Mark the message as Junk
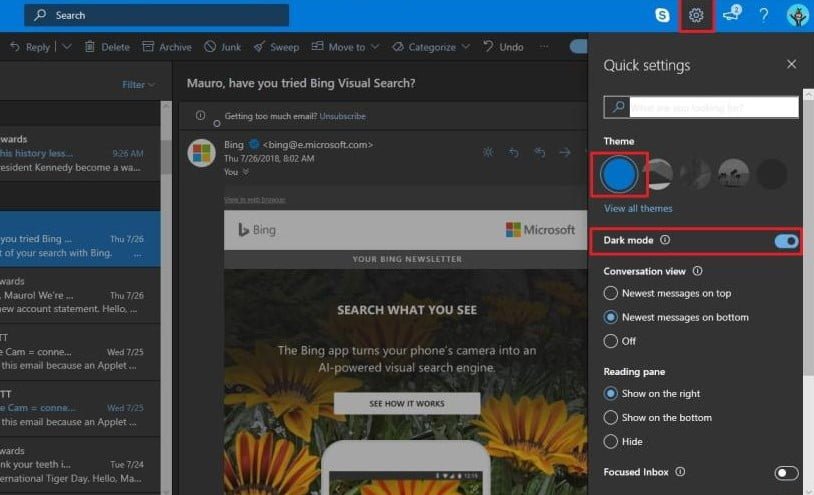 (x=222, y=47)
